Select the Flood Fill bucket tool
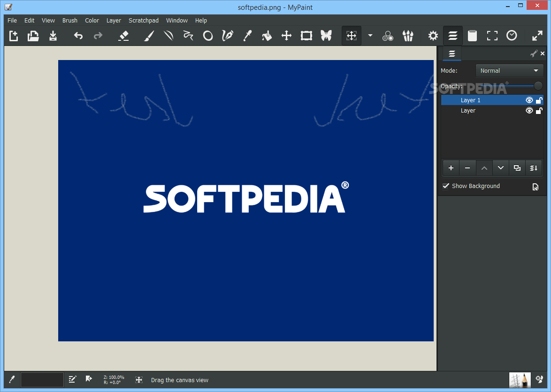The image size is (551, 392). 267,36
